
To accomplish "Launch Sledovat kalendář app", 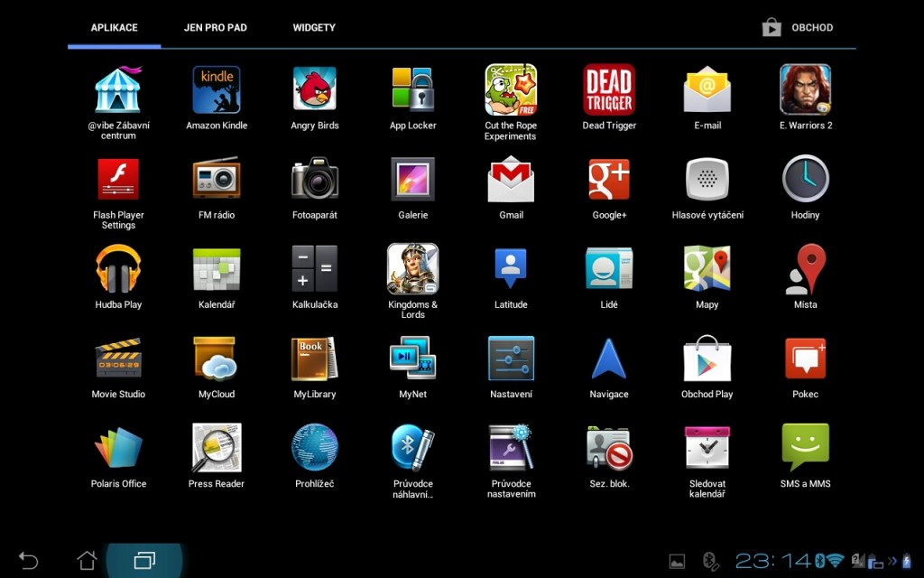I will (707, 448).
